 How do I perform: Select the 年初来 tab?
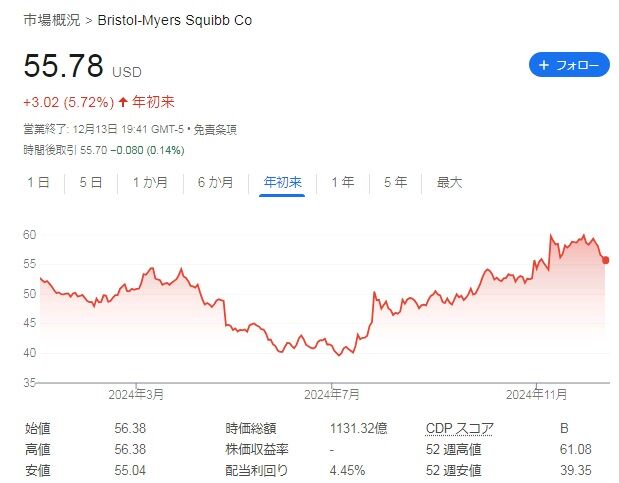pyautogui.click(x=282, y=182)
